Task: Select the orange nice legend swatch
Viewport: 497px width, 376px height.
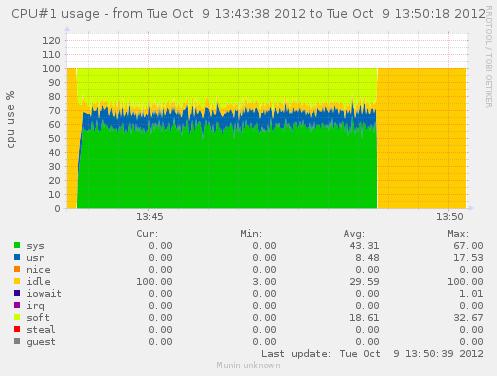Action: point(17,269)
